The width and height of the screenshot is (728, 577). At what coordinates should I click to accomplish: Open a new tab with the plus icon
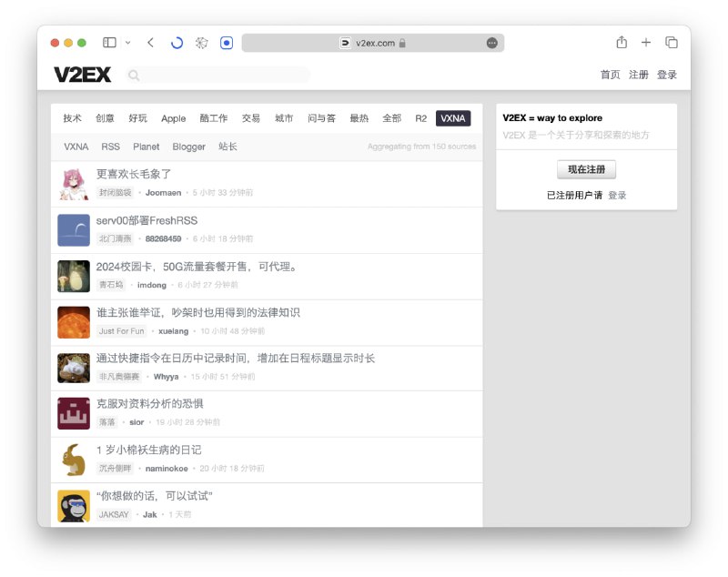tap(646, 42)
